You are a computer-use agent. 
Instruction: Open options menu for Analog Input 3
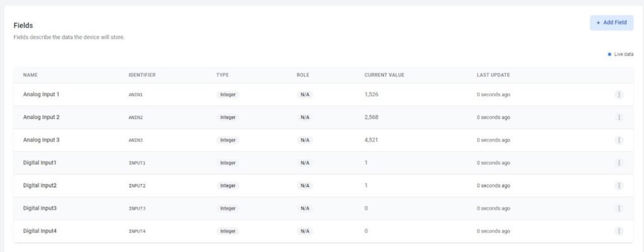pos(619,140)
